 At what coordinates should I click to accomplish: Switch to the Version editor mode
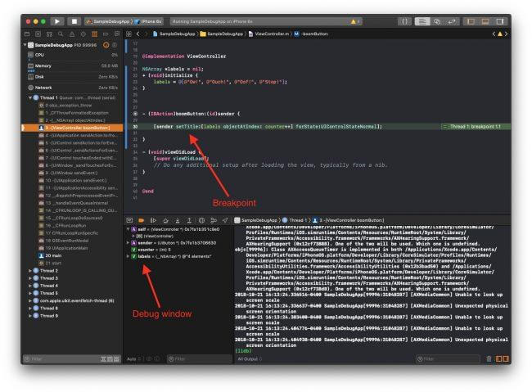tap(452, 21)
